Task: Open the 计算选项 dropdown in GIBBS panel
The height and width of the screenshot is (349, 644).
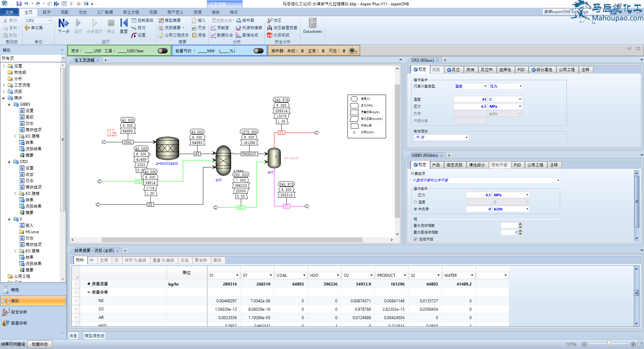Action: (558, 180)
